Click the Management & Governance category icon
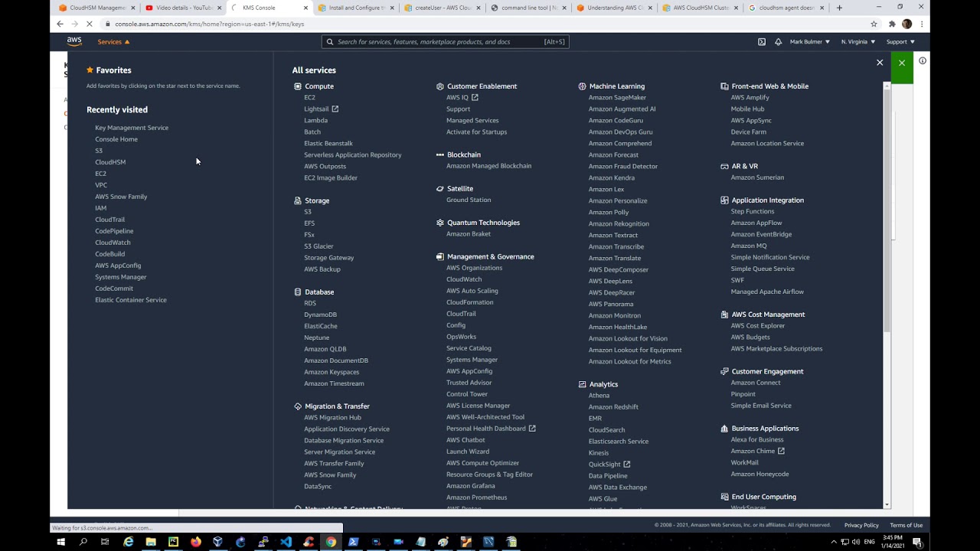Viewport: 980px width, 551px height. tap(440, 257)
